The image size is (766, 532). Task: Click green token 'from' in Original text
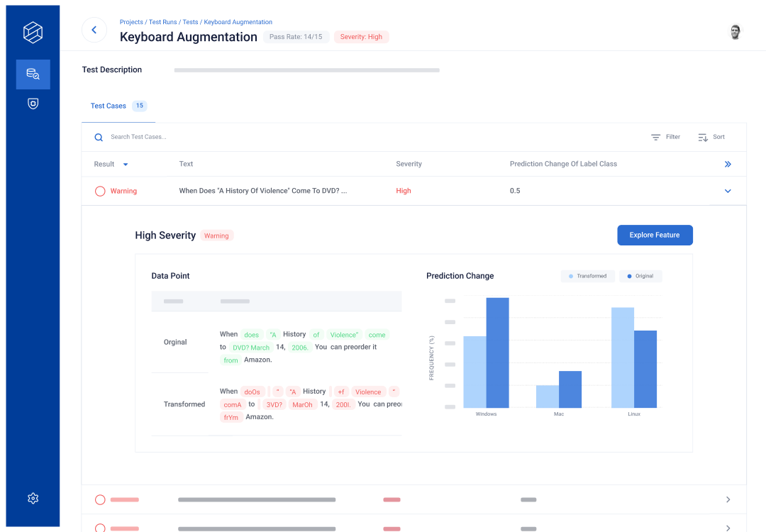[231, 360]
